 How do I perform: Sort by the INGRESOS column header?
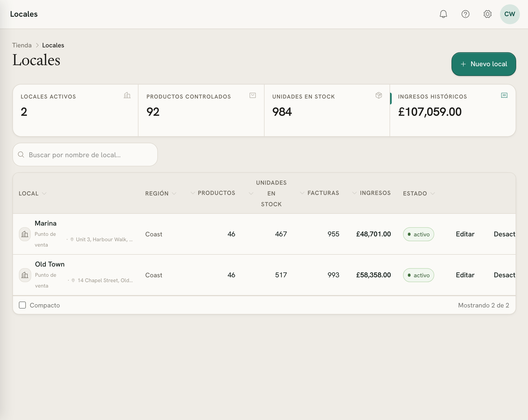coord(371,193)
